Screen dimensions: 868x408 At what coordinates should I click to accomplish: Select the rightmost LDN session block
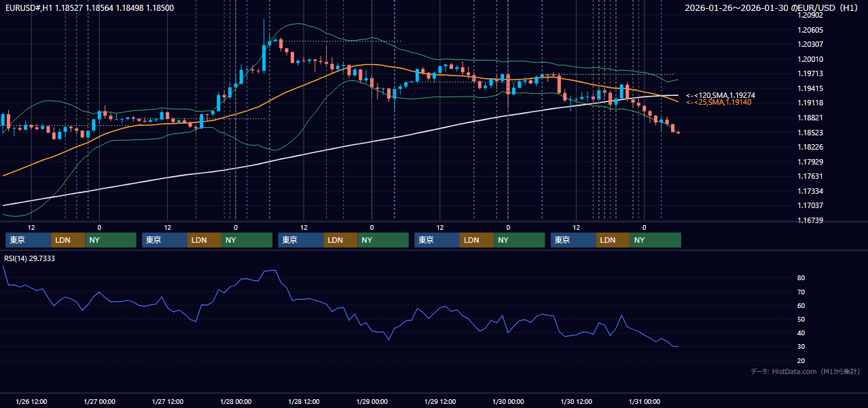tap(613, 240)
